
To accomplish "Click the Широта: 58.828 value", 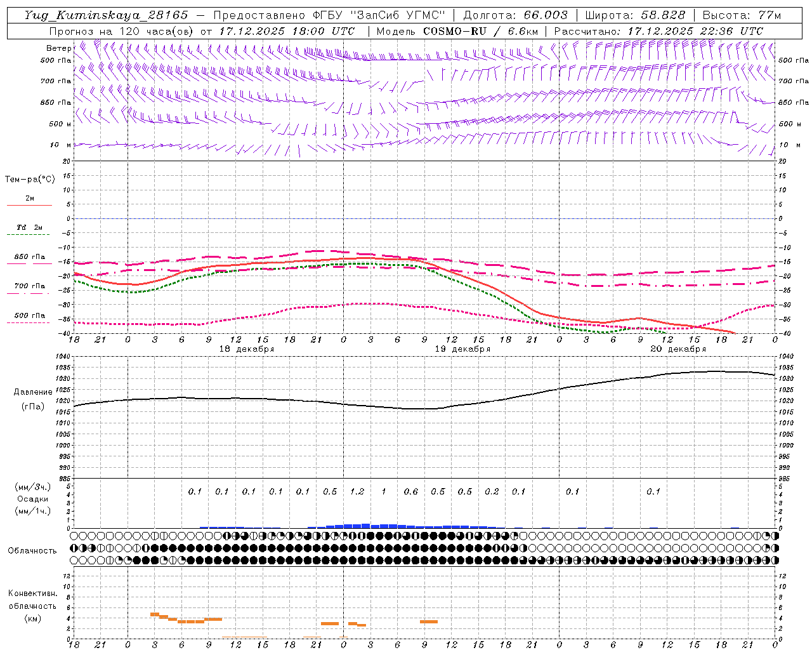I will [635, 15].
